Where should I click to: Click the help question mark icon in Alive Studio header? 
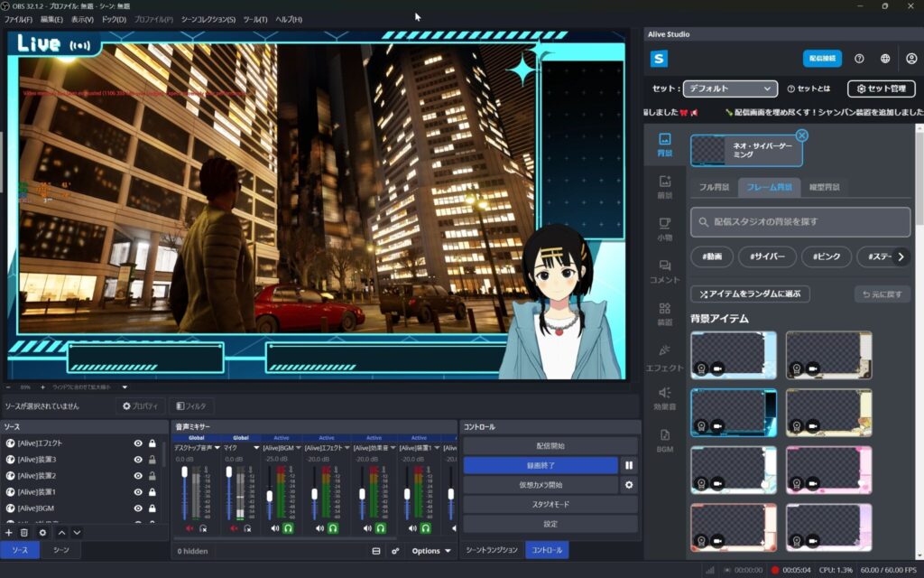click(x=859, y=59)
